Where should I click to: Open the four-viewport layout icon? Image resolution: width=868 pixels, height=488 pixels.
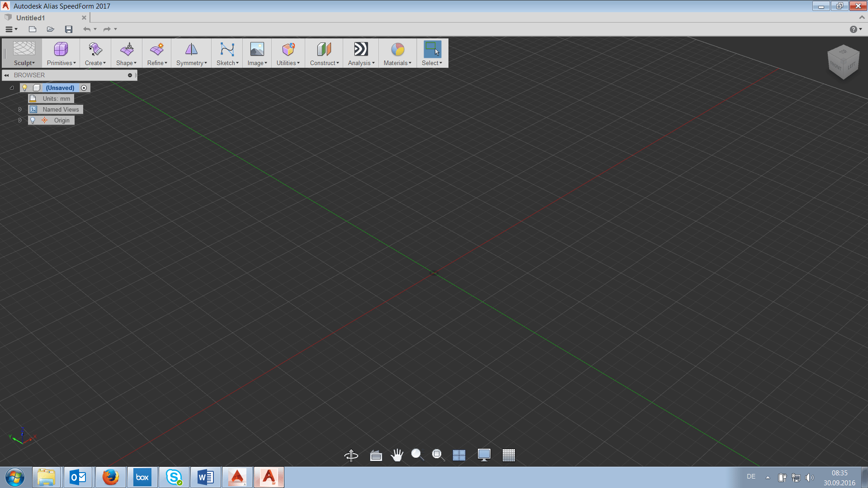[x=459, y=455]
